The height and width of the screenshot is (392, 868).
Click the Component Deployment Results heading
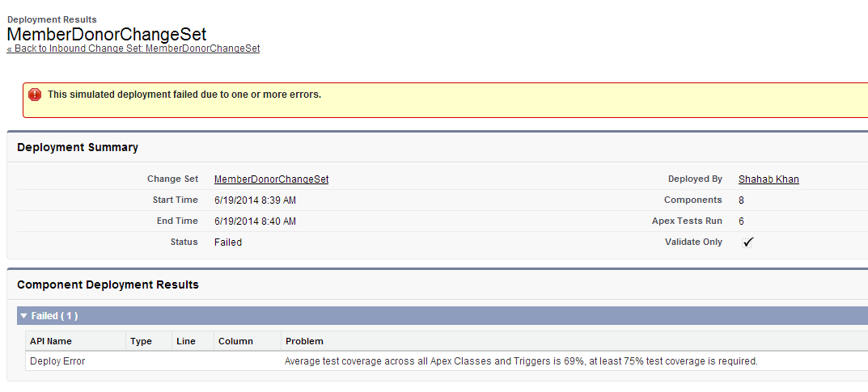(x=108, y=285)
